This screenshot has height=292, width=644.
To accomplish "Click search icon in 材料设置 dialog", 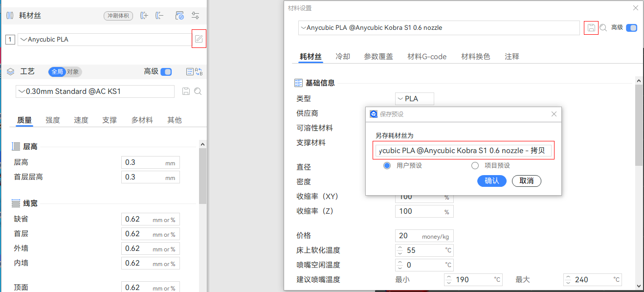I will (x=603, y=28).
